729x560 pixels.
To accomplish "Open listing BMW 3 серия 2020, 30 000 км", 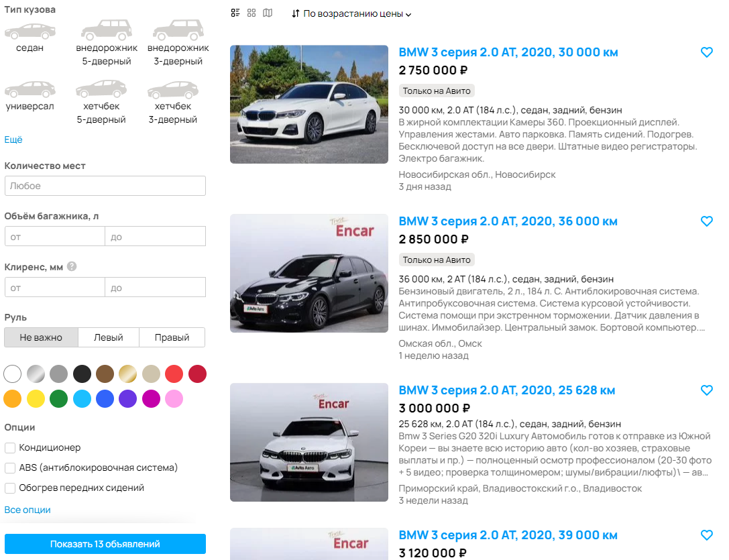I will coord(508,52).
